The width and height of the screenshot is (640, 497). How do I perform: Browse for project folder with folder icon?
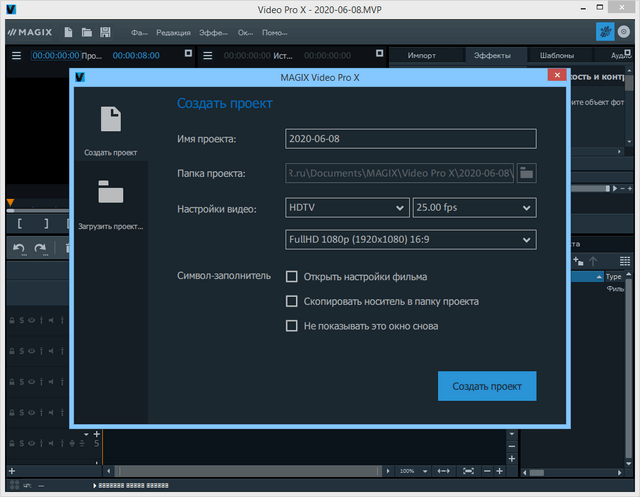527,173
